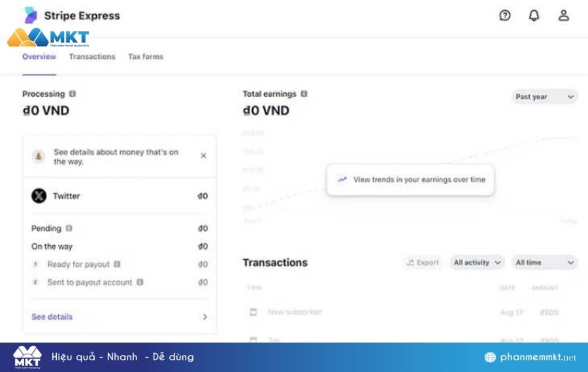588x372 pixels.
Task: Open the user account profile icon
Action: point(563,16)
